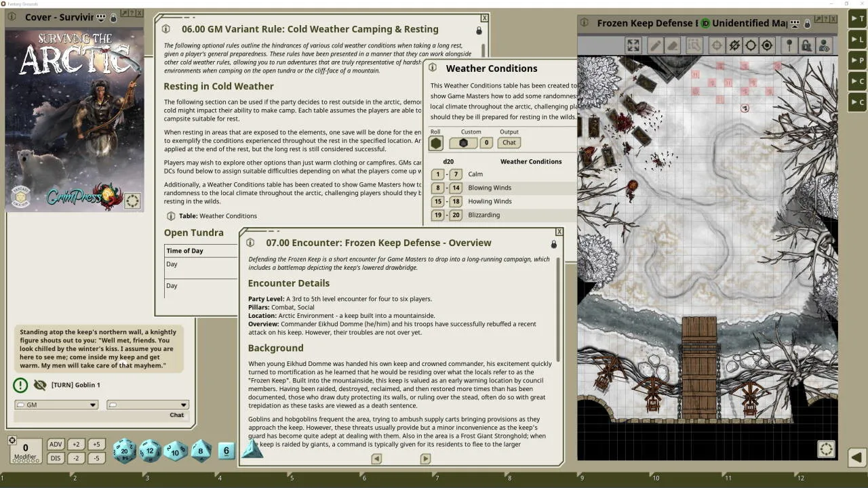Open the empty chat mode dropdown
Image resolution: width=868 pixels, height=488 pixels.
pyautogui.click(x=147, y=405)
